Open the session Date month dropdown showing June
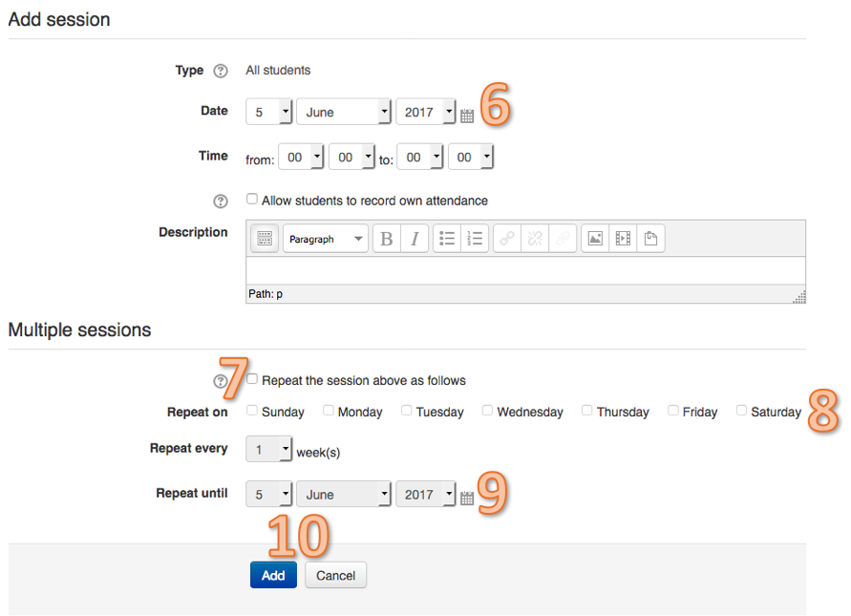 344,112
